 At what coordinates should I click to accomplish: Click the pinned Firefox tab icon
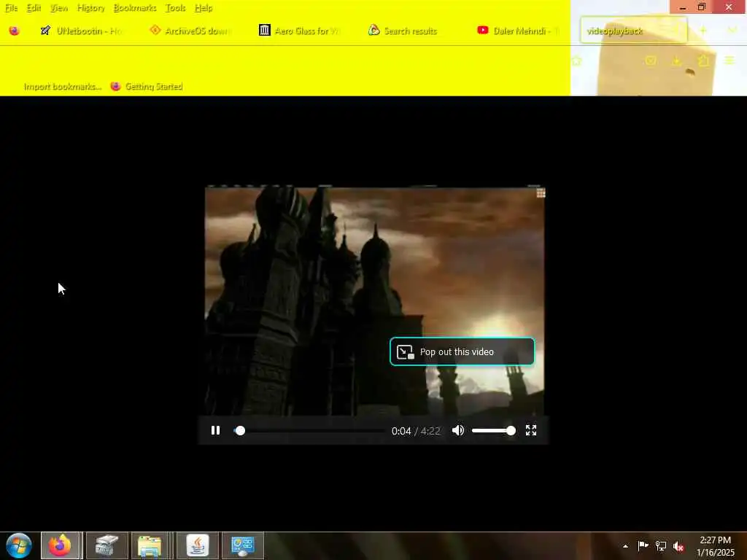coord(15,31)
